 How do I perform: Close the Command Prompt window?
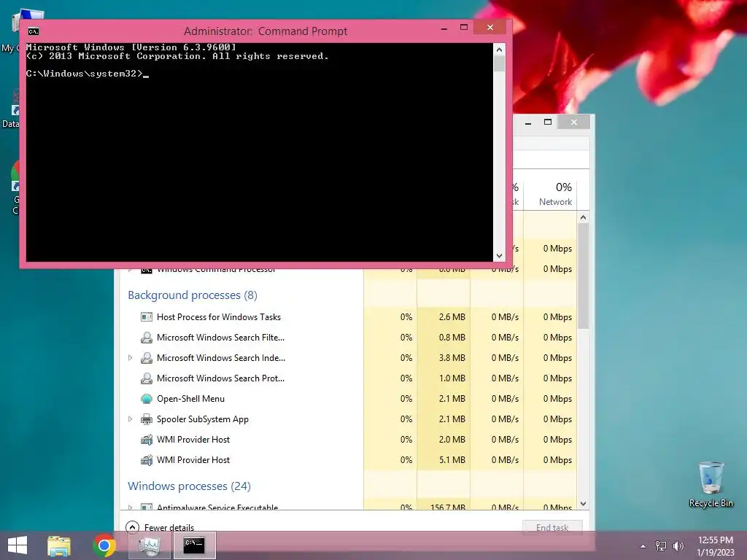point(489,28)
